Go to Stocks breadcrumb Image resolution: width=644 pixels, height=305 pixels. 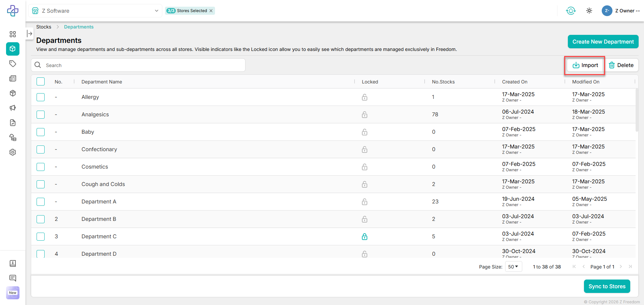[x=44, y=27]
